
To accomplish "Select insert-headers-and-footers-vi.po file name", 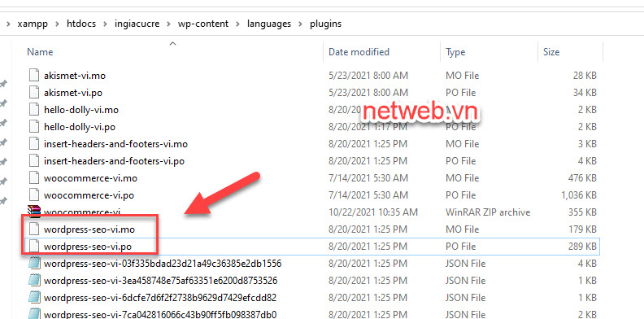I will pos(114,161).
